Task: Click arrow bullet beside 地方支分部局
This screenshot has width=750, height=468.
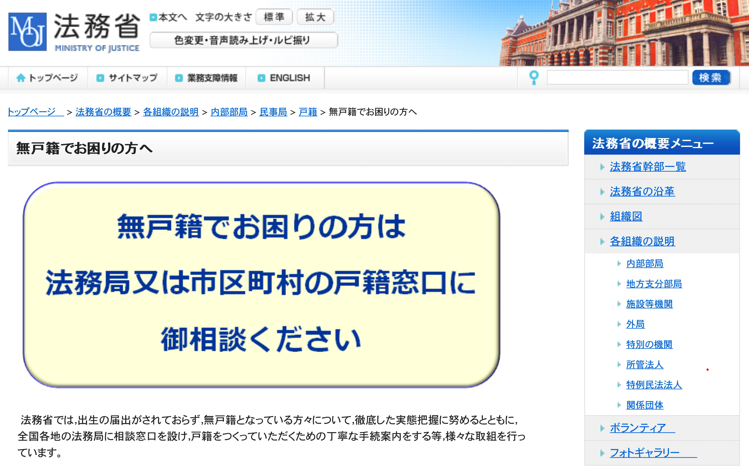Action: coord(619,284)
